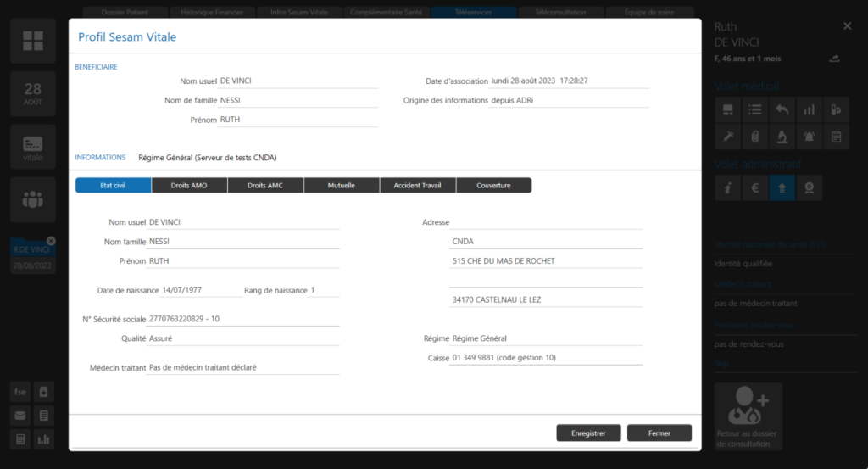Viewport: 868px width, 469px height.
Task: Click the 28 août calendar tile
Action: coord(33,93)
